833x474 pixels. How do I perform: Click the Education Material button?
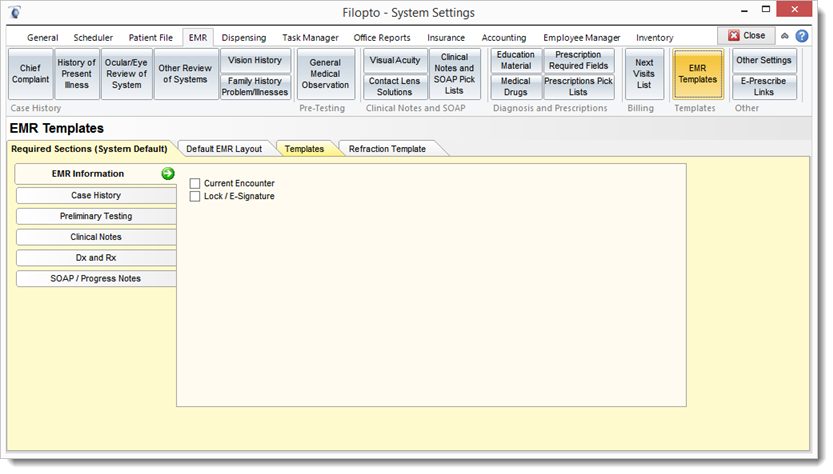(515, 61)
